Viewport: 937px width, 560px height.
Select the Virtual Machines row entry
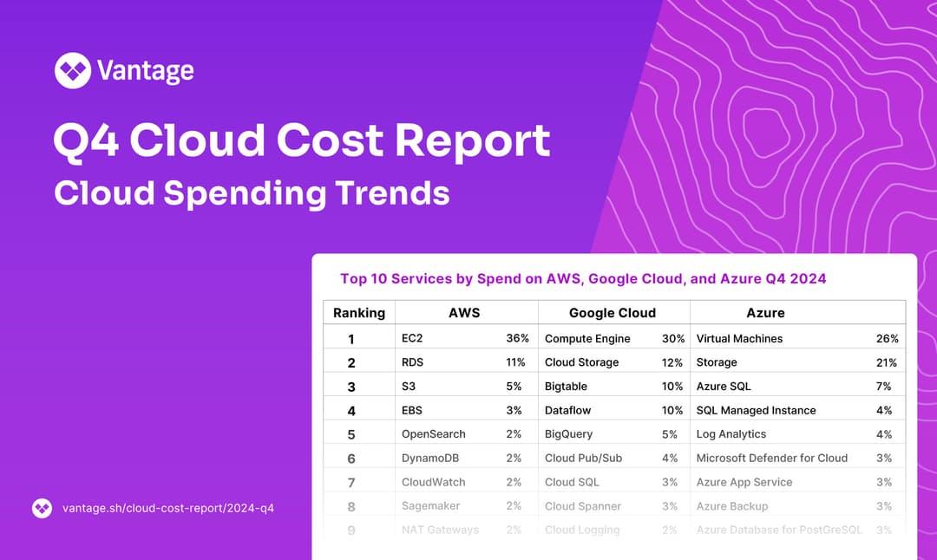(x=739, y=338)
